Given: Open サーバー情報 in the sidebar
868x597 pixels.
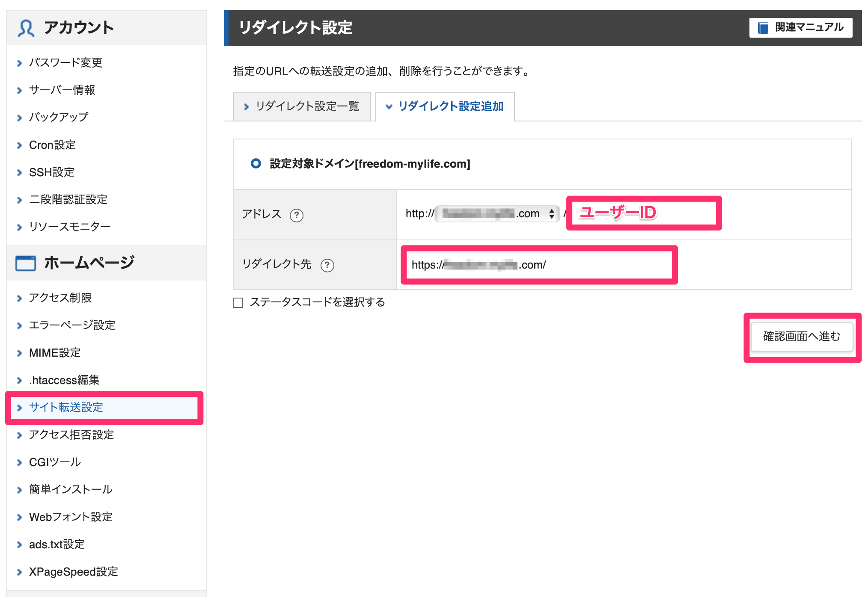Looking at the screenshot, I should click(x=62, y=90).
